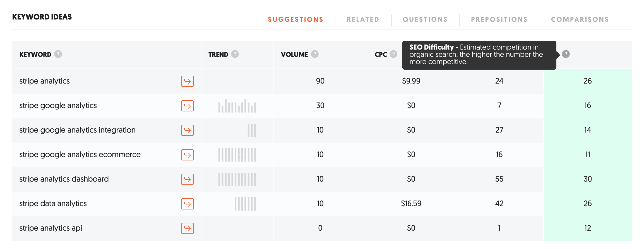Click arrow icon beside stripe google analytics
Screen dimensions: 644x249
[188, 106]
